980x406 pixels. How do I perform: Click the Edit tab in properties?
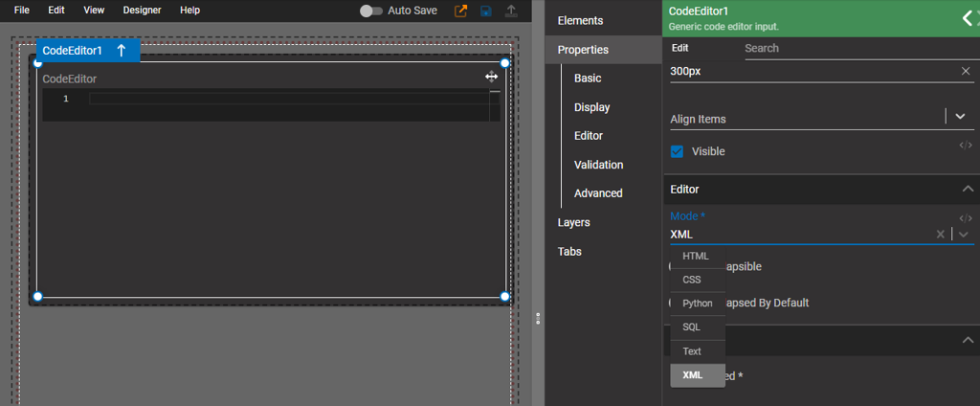tap(680, 48)
